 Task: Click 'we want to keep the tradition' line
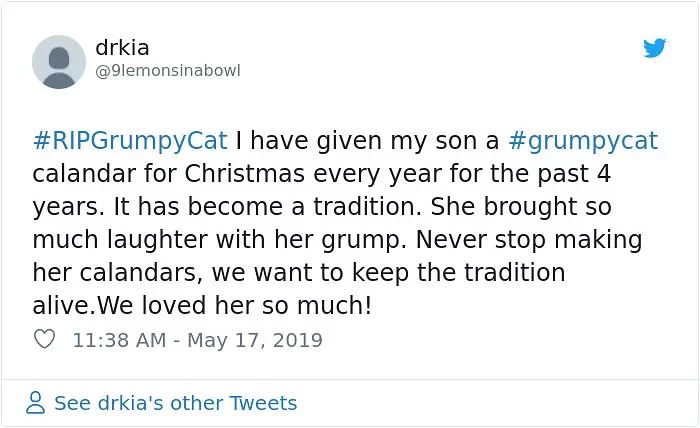point(388,273)
